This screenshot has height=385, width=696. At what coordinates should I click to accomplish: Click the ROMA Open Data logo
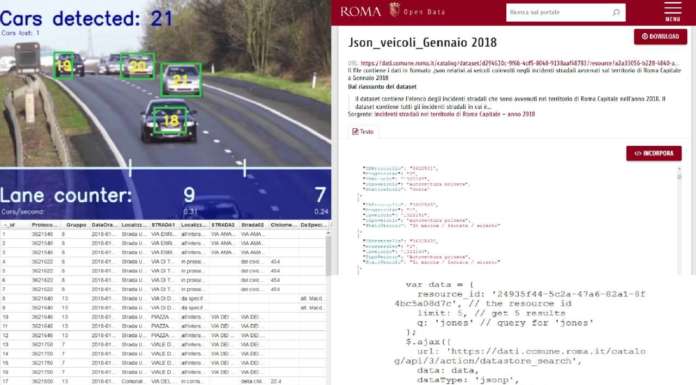tap(392, 11)
